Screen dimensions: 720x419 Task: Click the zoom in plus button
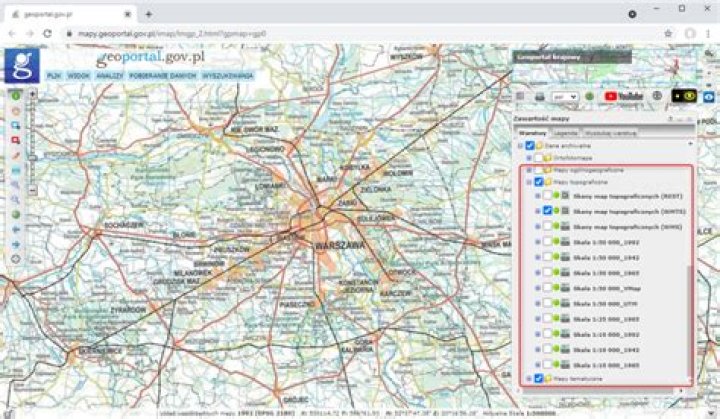click(x=33, y=94)
